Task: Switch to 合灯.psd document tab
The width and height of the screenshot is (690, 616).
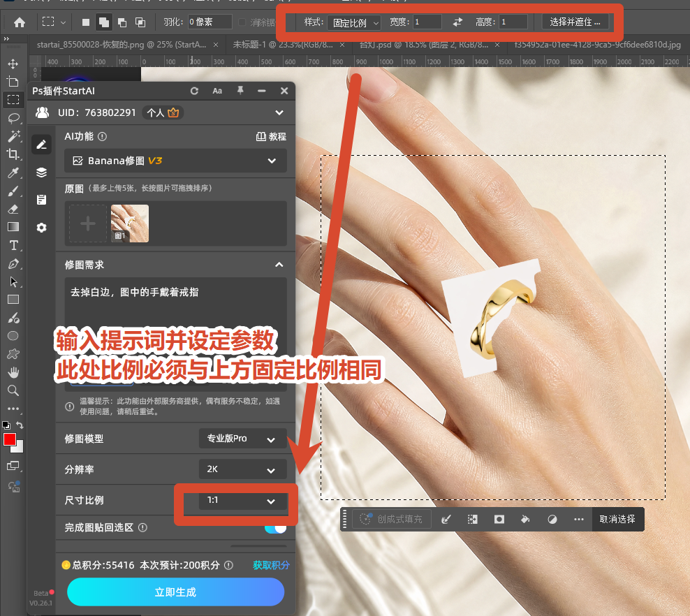Action: coord(424,45)
